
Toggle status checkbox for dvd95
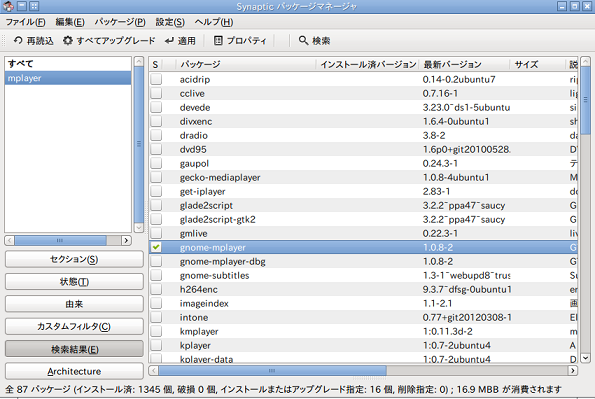tap(156, 149)
